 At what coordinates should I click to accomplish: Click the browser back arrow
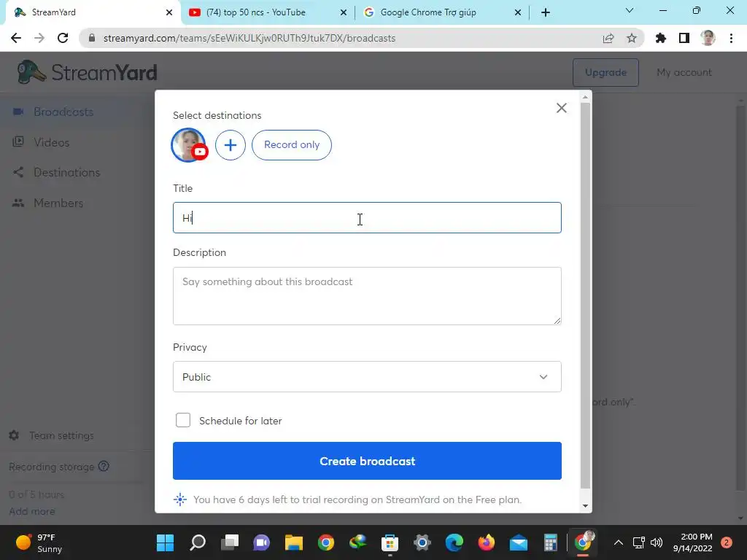pos(16,38)
